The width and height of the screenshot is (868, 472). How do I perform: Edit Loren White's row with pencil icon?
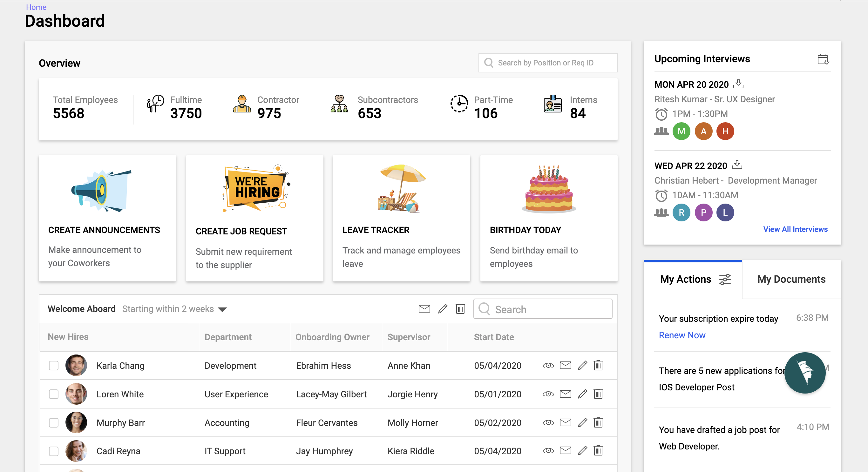[x=582, y=394]
